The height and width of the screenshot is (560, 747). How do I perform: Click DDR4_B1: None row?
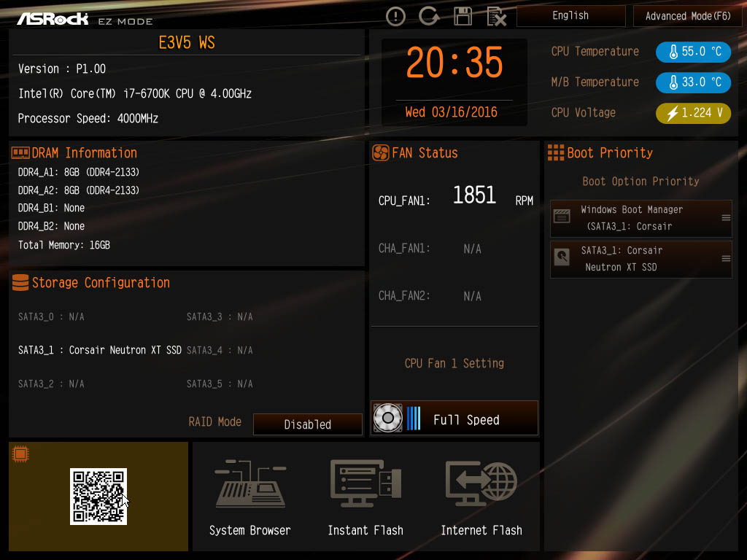pyautogui.click(x=51, y=208)
